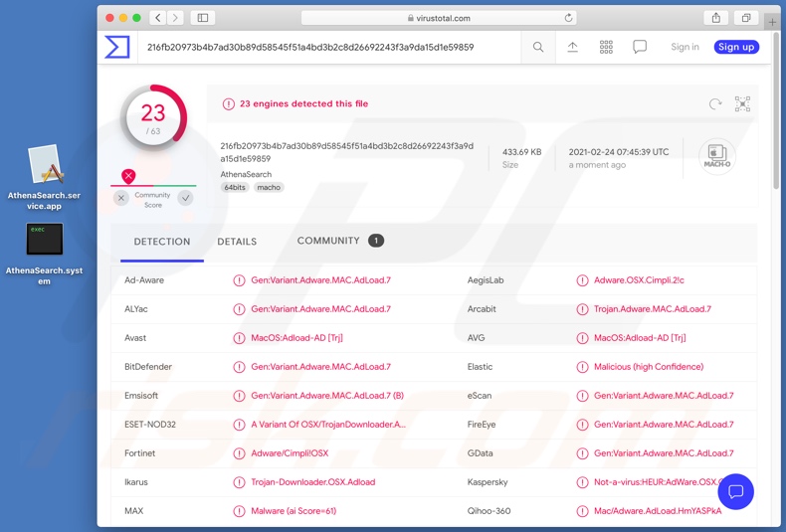This screenshot has width=786, height=532.
Task: Click Emsisoft AdLoad.7 (B) result
Action: [x=326, y=396]
